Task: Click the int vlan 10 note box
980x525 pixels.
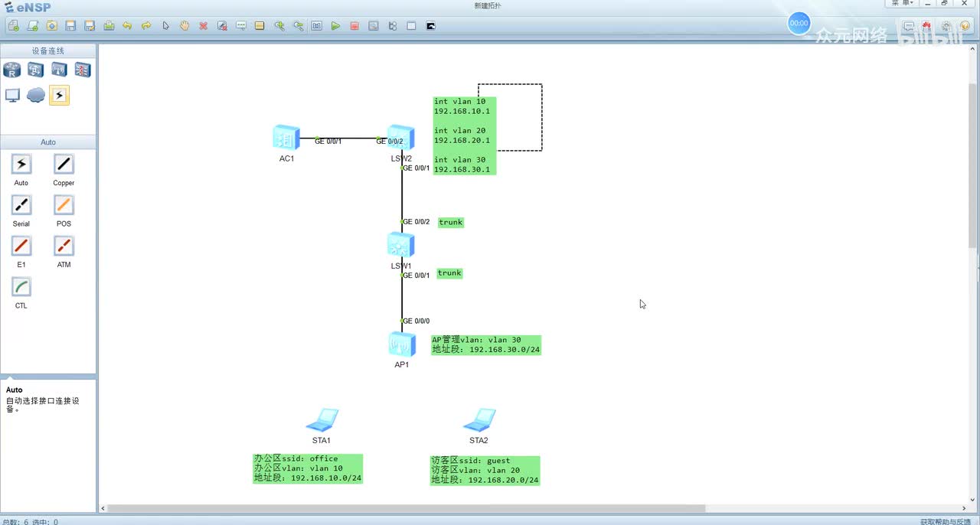Action: pyautogui.click(x=465, y=135)
